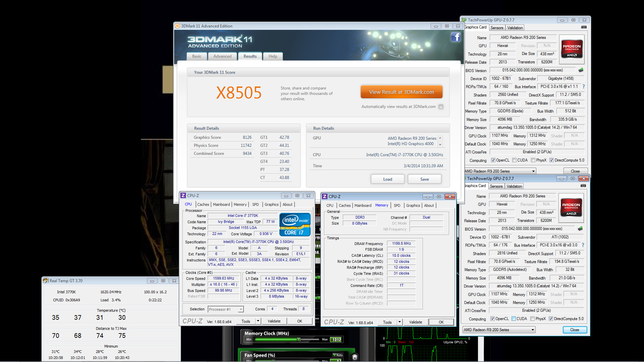Click the CPU-Z Z icon in the left window

[x=183, y=195]
